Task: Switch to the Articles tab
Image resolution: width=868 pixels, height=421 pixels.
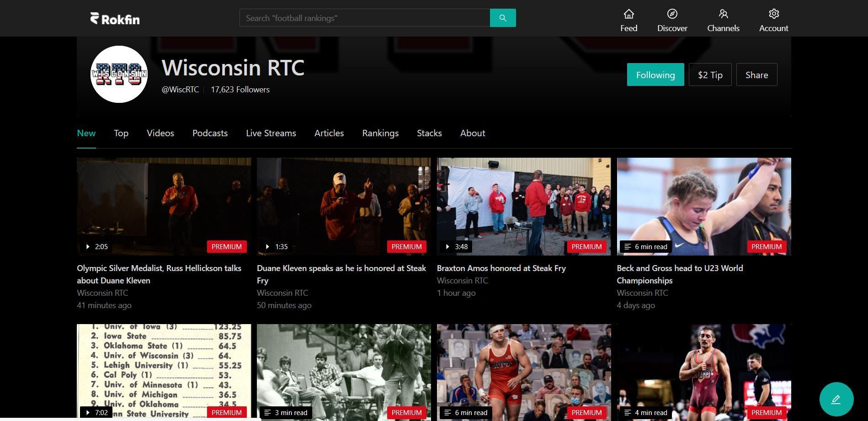Action: (329, 133)
